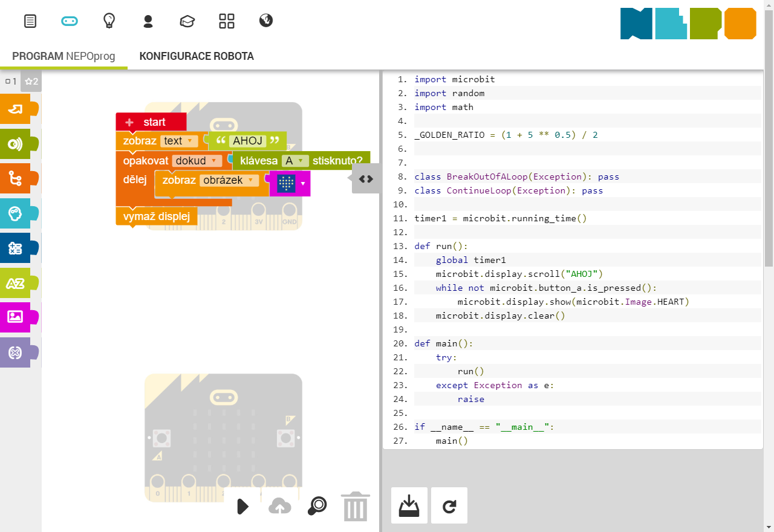Select the PROGRAM NEPOprog tab
The height and width of the screenshot is (532, 774).
click(63, 56)
